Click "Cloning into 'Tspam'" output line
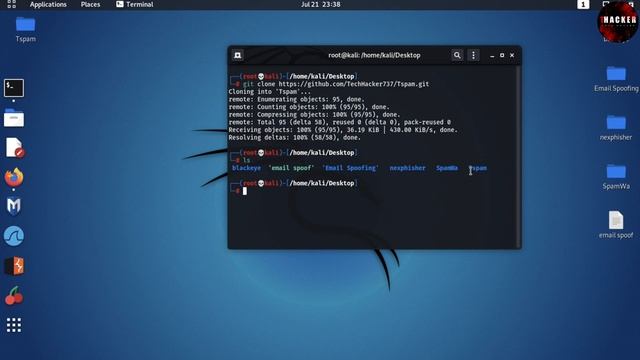 tap(269, 92)
